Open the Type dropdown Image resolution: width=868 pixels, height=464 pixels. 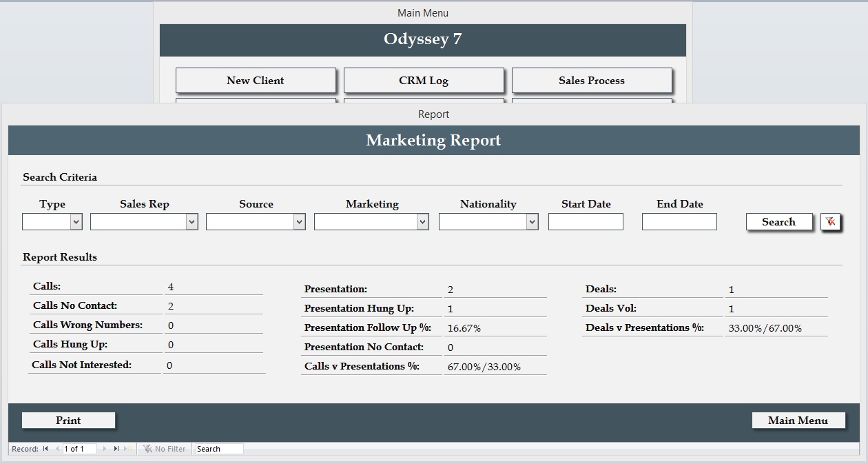[76, 222]
